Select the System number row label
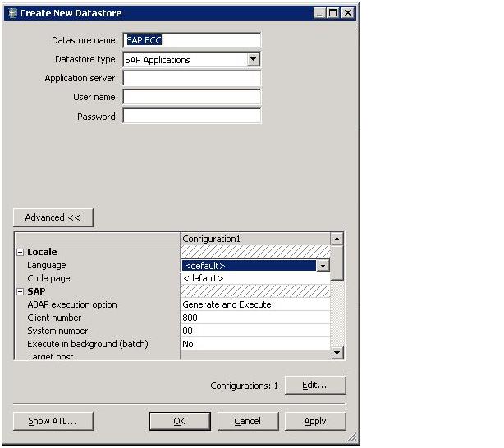Screen dimensions: 504x448 pyautogui.click(x=57, y=331)
